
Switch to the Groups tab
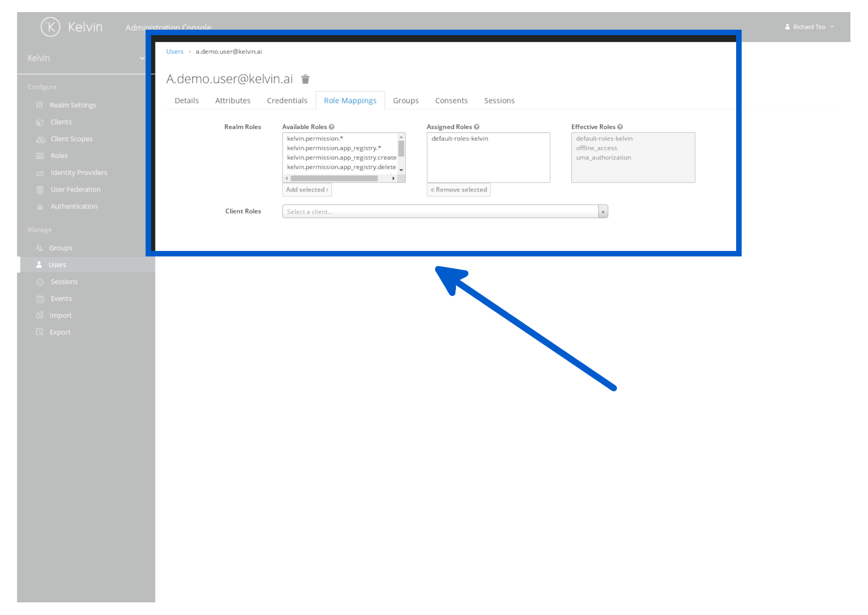pos(405,101)
